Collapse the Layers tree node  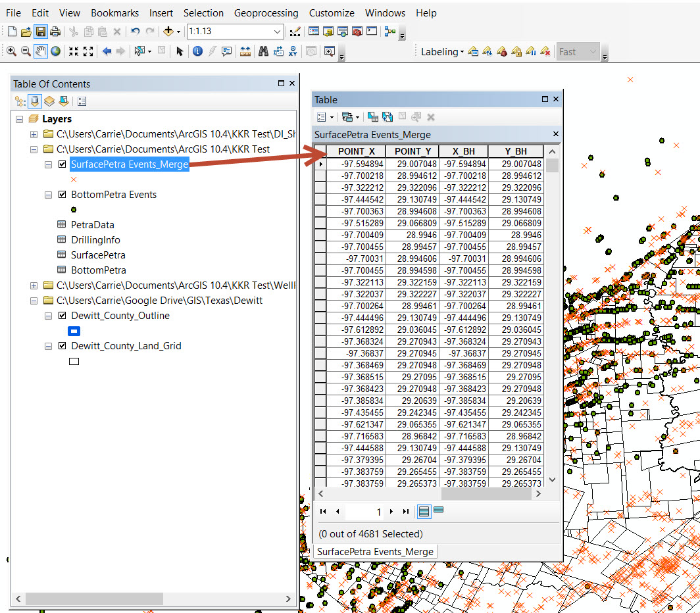click(19, 119)
